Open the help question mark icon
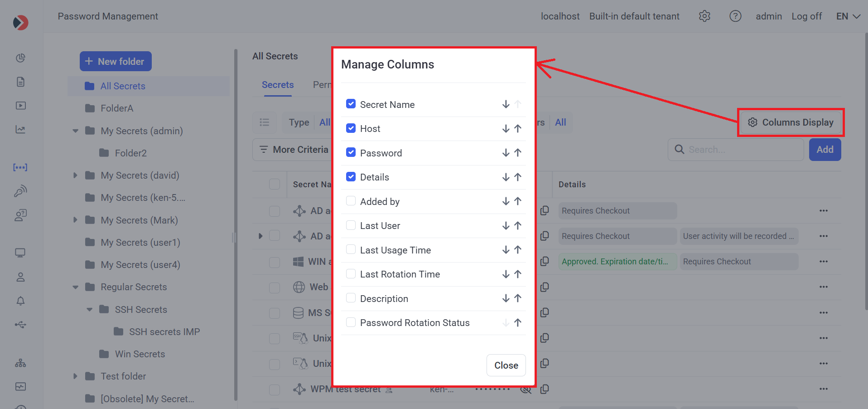Viewport: 868px width, 409px height. (735, 16)
